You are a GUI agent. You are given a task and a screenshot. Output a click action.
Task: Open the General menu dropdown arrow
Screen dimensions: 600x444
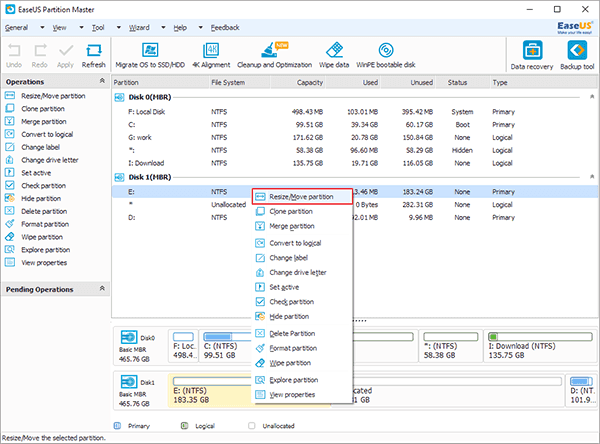coord(42,28)
